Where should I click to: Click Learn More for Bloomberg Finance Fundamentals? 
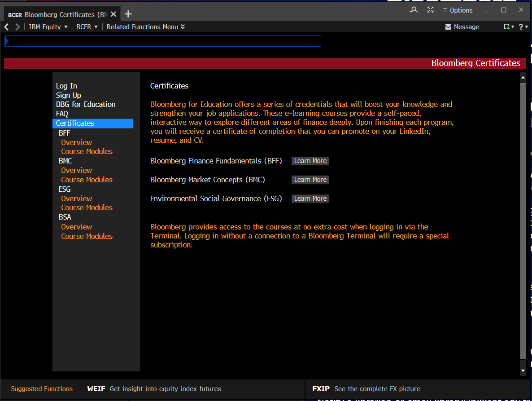click(x=310, y=161)
